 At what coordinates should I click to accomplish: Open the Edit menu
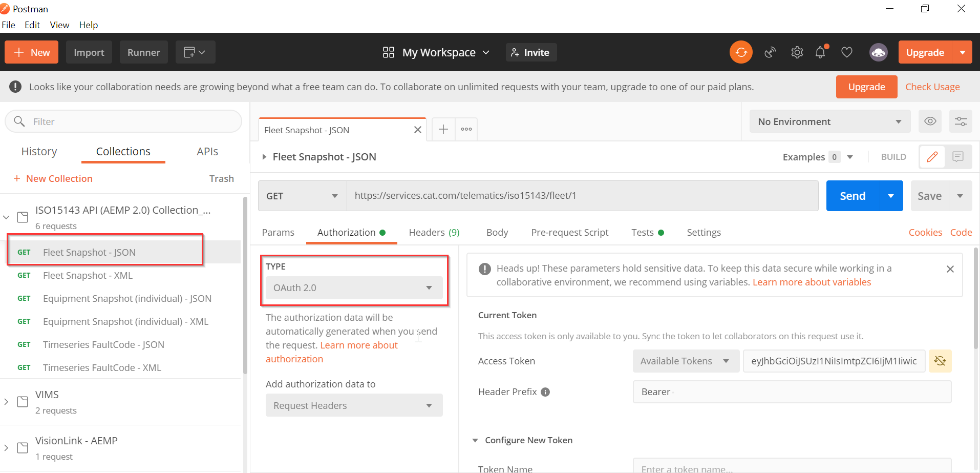point(32,25)
